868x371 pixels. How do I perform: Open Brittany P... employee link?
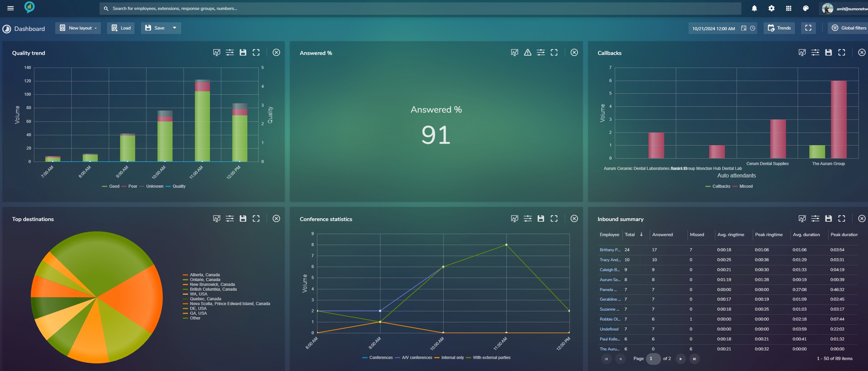(610, 250)
